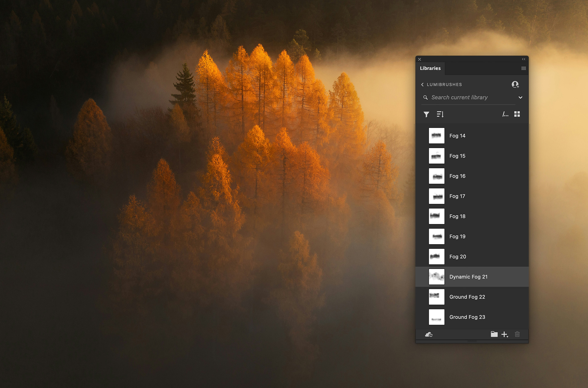Click the sort order icon
588x388 pixels.
point(440,114)
